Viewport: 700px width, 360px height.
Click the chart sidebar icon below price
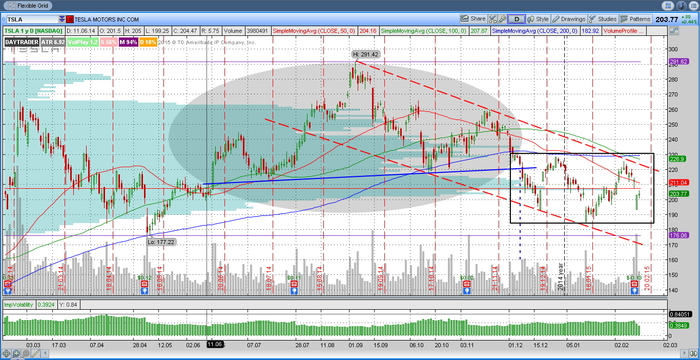tap(674, 31)
